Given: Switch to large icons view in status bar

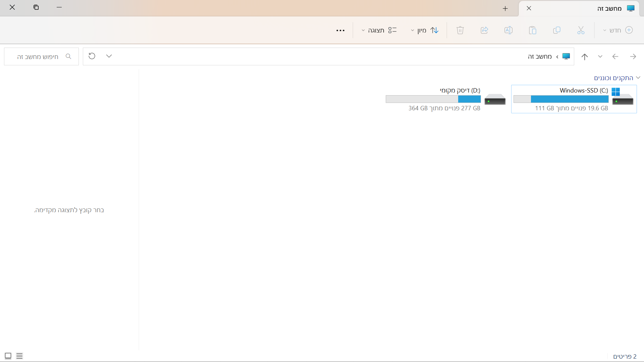Looking at the screenshot, I should pyautogui.click(x=8, y=356).
